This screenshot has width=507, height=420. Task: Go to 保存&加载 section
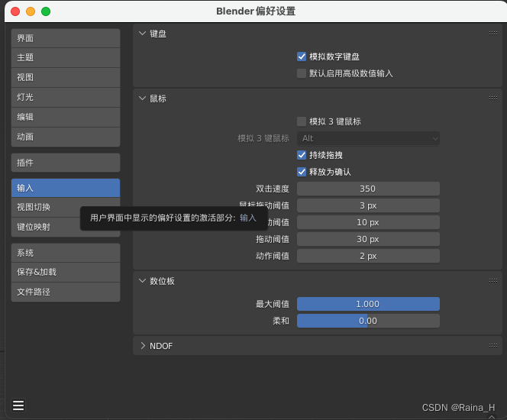tap(66, 272)
